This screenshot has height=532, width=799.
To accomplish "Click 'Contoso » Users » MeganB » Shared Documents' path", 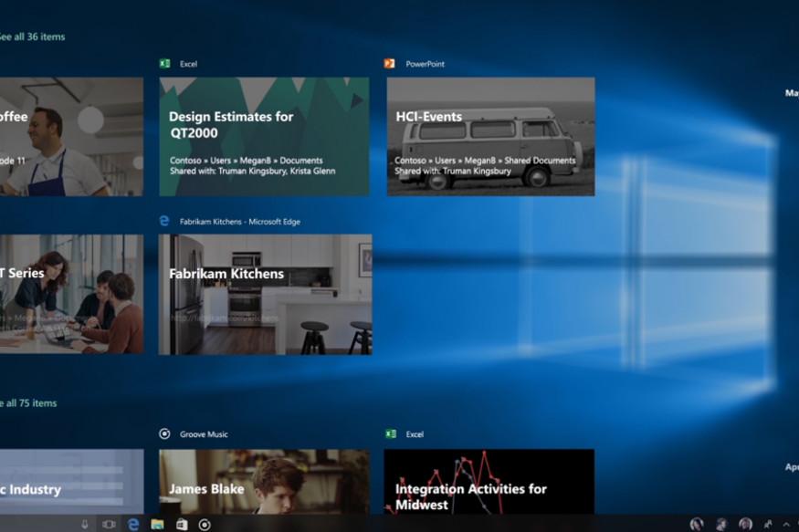I will pos(485,161).
